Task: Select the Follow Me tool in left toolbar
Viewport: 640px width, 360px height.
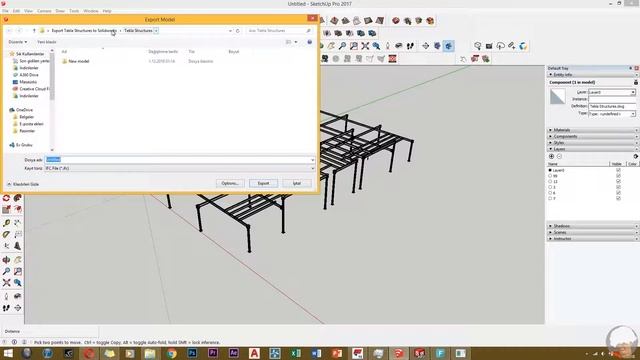Action: pyautogui.click(x=18, y=198)
